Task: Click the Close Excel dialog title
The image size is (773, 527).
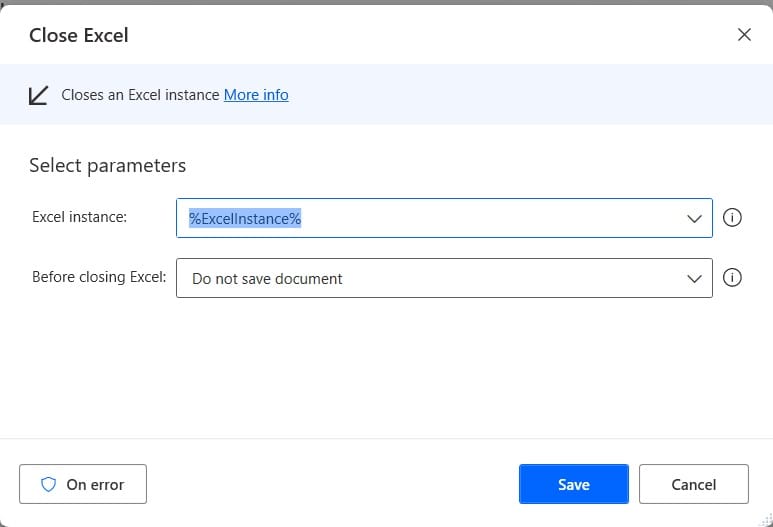Action: pos(79,35)
